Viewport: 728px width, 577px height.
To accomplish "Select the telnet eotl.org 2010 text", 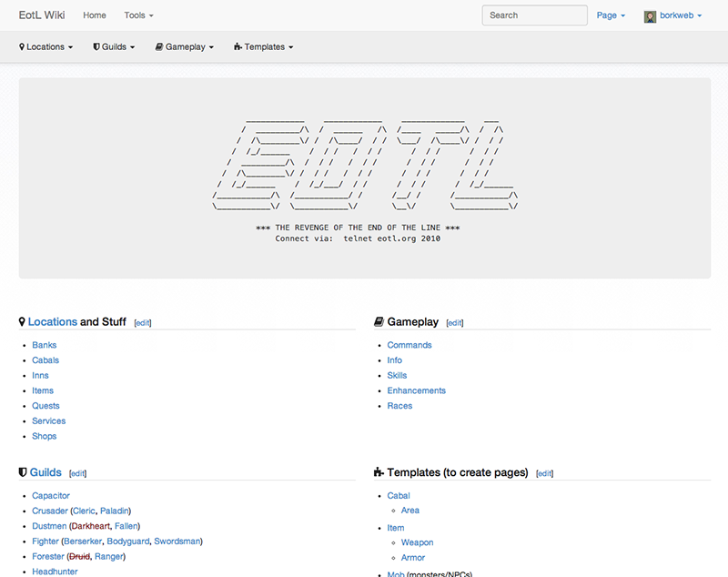I will point(392,238).
